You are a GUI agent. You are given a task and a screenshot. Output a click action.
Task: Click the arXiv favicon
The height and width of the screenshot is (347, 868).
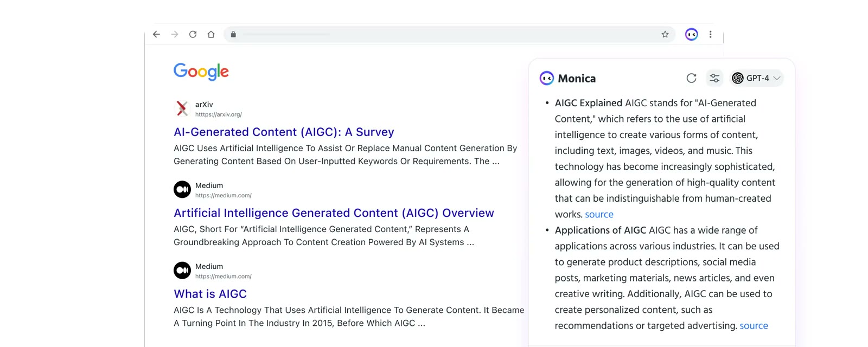[x=182, y=108]
